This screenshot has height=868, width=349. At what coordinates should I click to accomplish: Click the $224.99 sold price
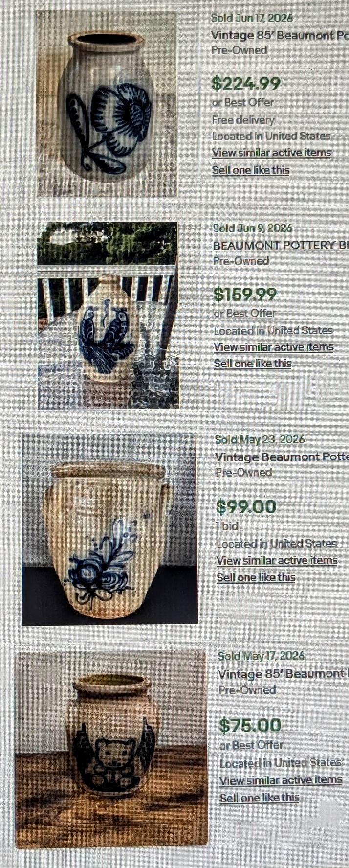point(246,83)
